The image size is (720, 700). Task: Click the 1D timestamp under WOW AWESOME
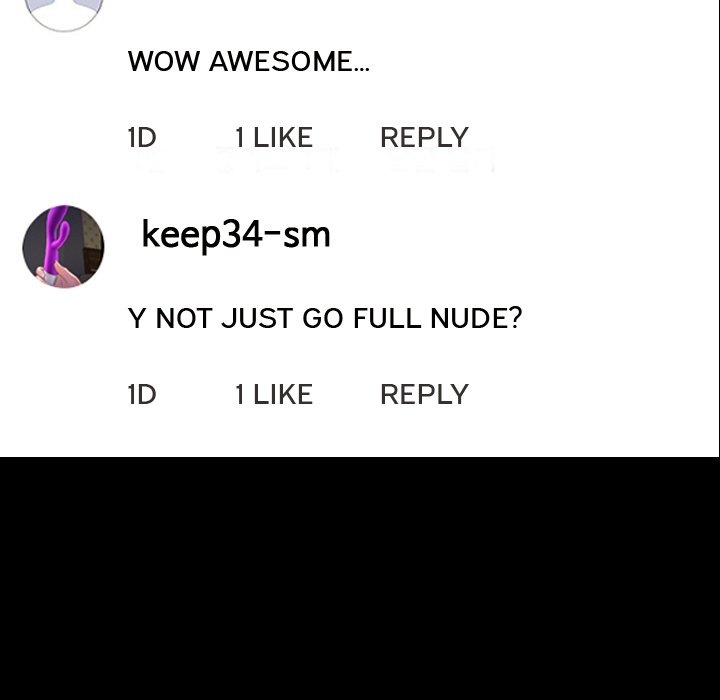[x=142, y=137]
